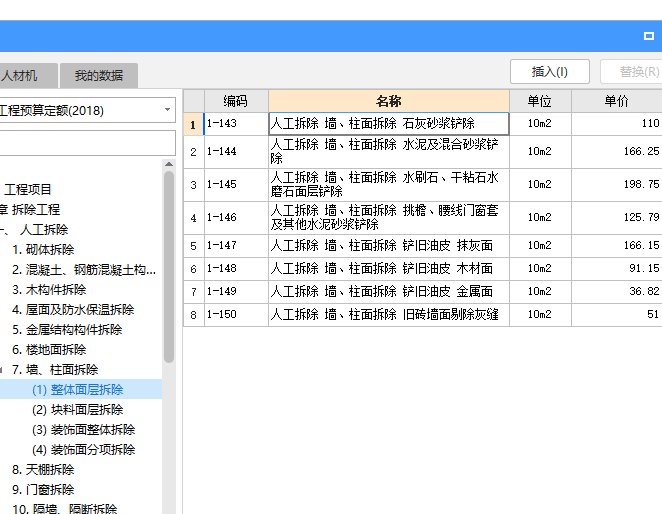Select 2. 混凝土、钢筋混凝土构... node
Viewport: 662px width, 514px height.
[x=84, y=269]
